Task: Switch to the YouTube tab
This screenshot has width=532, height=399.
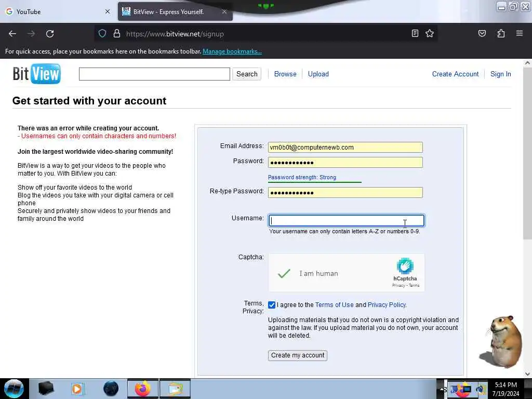Action: point(58,11)
